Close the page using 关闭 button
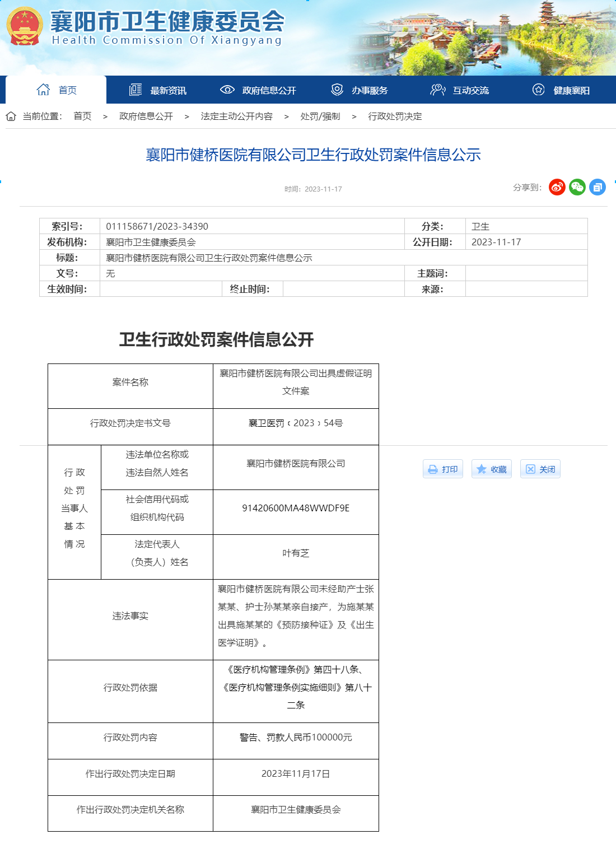The width and height of the screenshot is (616, 844). [x=540, y=469]
